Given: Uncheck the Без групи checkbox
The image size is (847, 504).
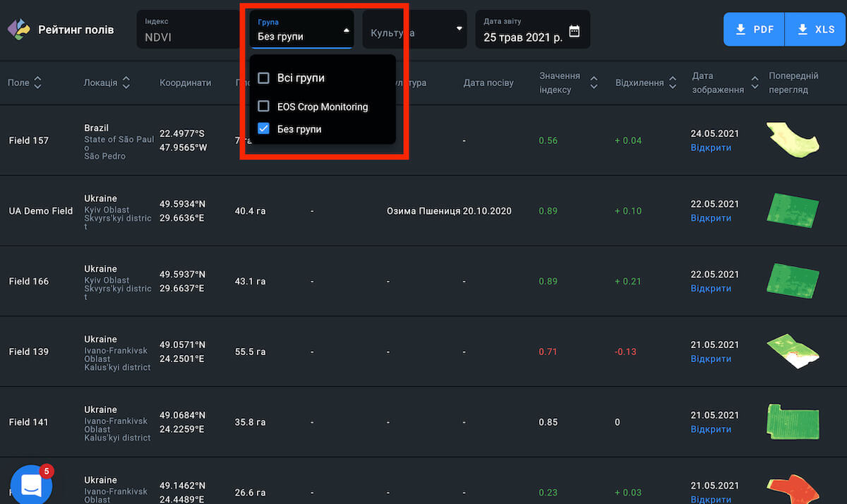Looking at the screenshot, I should [x=264, y=129].
